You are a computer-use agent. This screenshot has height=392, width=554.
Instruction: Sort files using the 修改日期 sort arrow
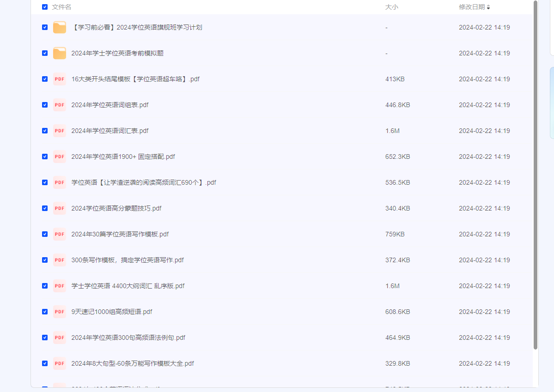488,7
